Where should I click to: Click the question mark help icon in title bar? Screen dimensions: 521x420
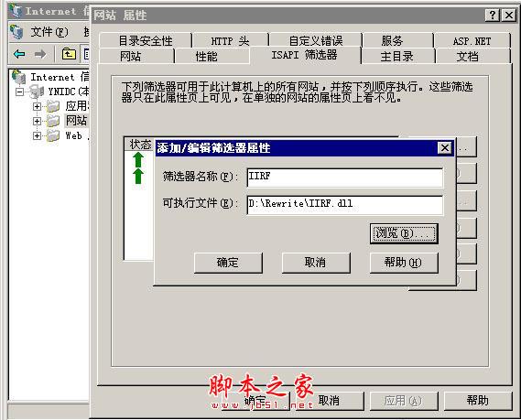click(493, 16)
